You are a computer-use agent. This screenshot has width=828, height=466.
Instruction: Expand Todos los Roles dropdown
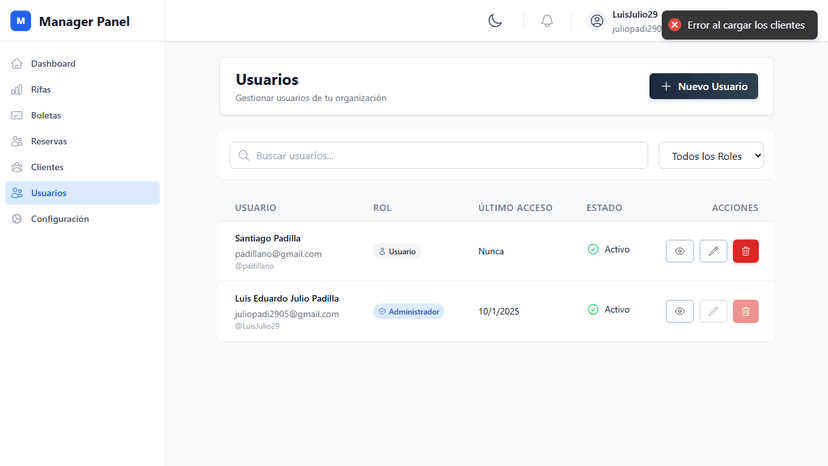[710, 156]
